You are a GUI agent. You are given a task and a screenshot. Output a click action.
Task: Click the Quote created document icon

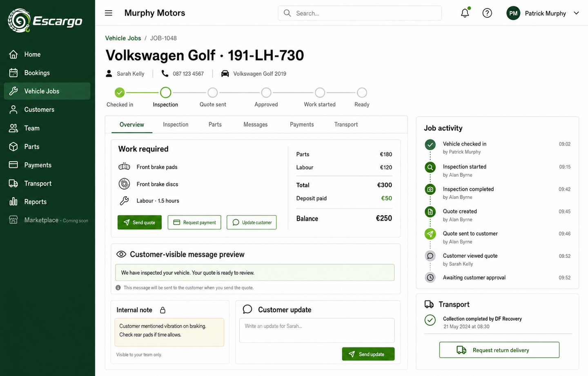click(x=430, y=211)
